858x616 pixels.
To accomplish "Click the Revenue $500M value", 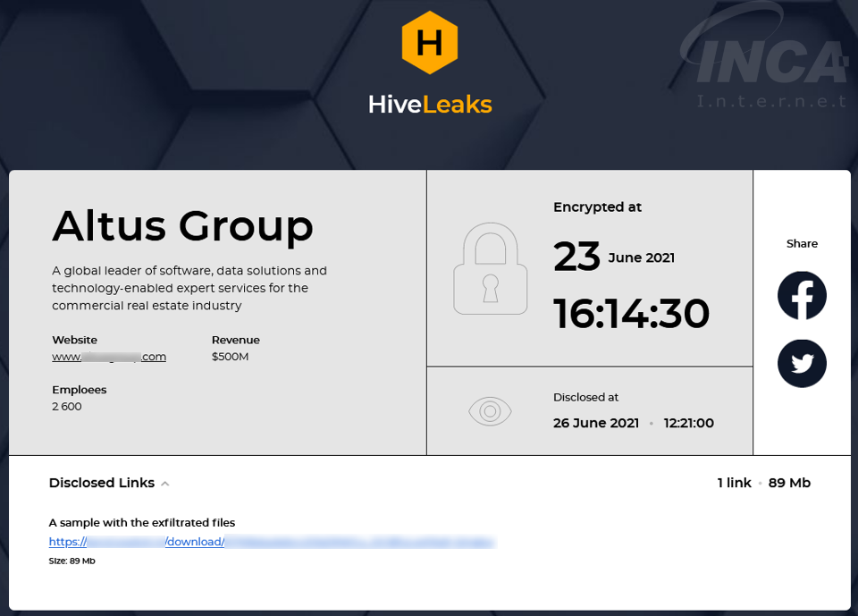I will pos(230,357).
